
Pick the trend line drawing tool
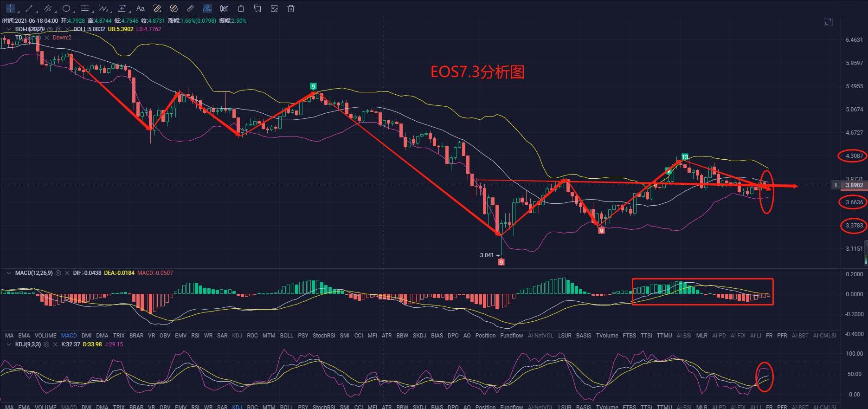29,8
